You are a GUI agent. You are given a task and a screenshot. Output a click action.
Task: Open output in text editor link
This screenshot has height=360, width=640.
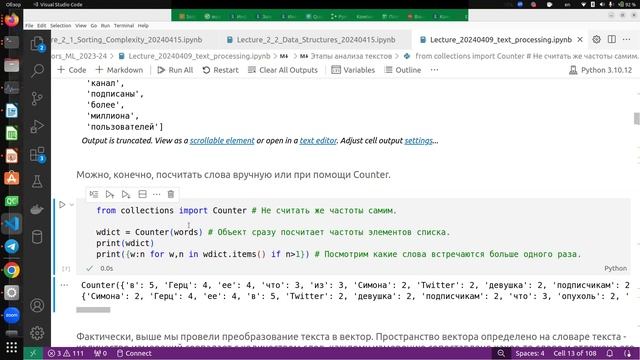pyautogui.click(x=318, y=140)
